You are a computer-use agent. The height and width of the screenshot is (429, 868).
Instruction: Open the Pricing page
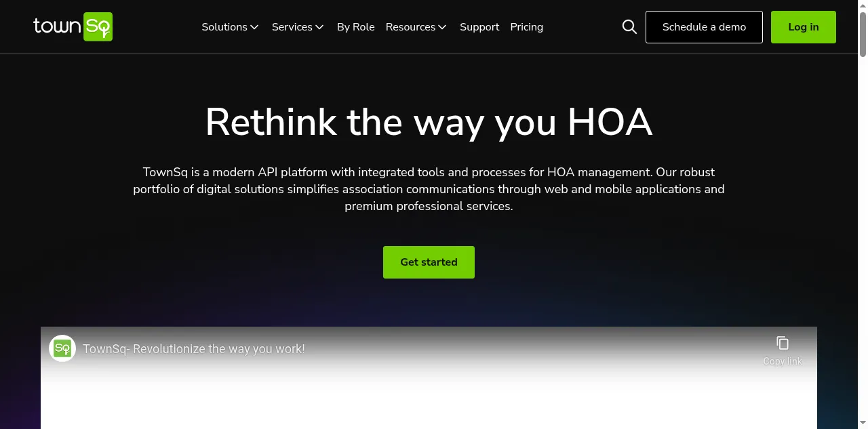527,27
